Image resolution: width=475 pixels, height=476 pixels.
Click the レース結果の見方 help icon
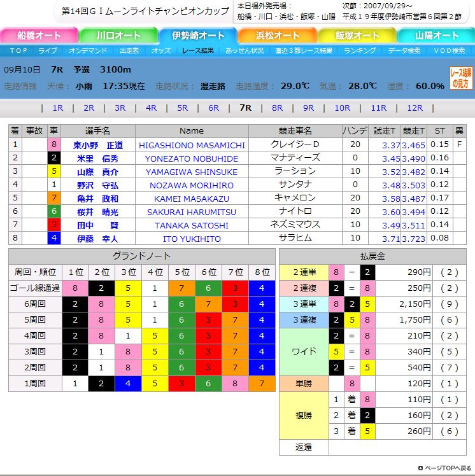pyautogui.click(x=461, y=78)
